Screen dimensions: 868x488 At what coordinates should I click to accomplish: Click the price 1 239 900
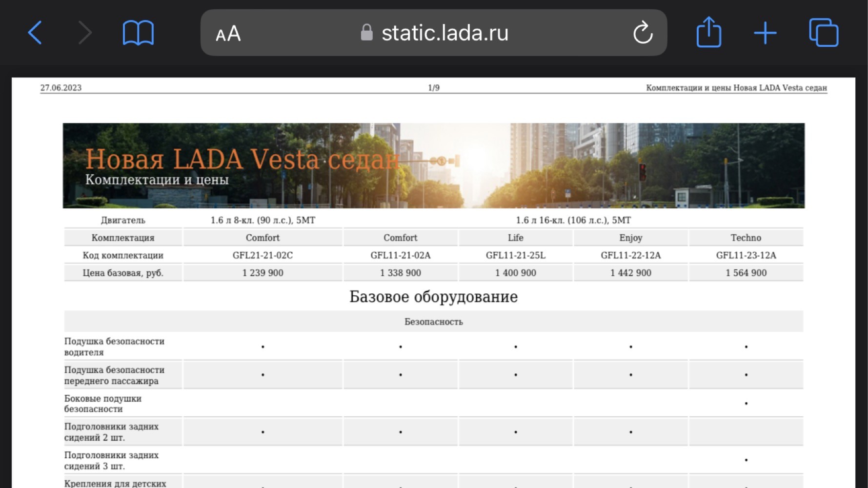pyautogui.click(x=263, y=273)
